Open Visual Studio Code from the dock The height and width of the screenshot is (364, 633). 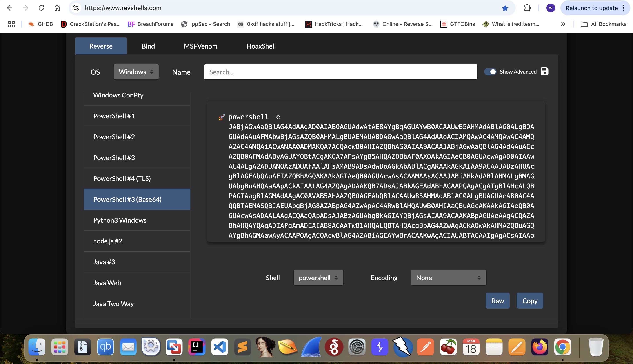[x=220, y=347]
